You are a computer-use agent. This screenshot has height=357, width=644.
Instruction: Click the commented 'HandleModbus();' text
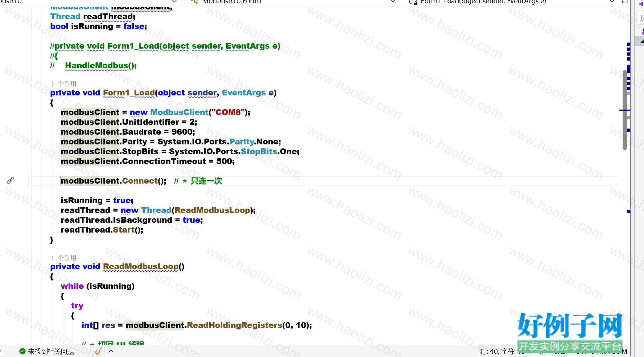(x=101, y=65)
